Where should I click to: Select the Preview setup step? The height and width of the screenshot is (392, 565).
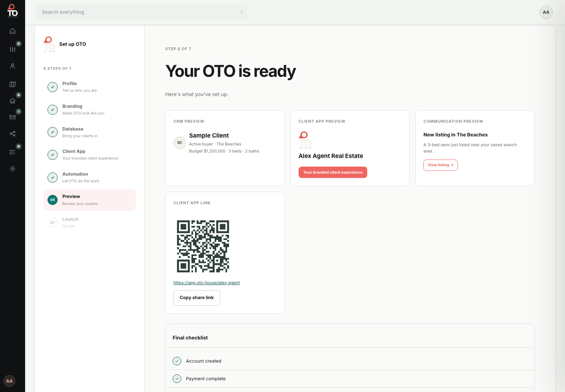[x=89, y=200]
